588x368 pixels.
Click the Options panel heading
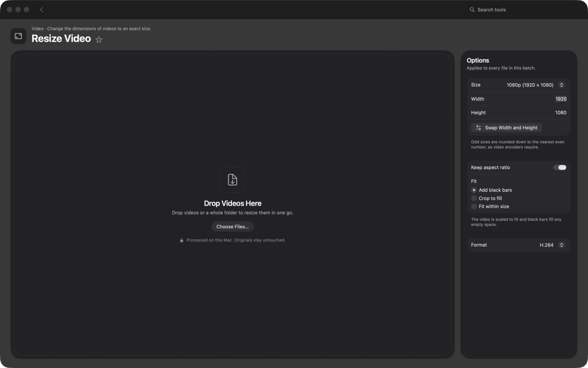tap(478, 60)
